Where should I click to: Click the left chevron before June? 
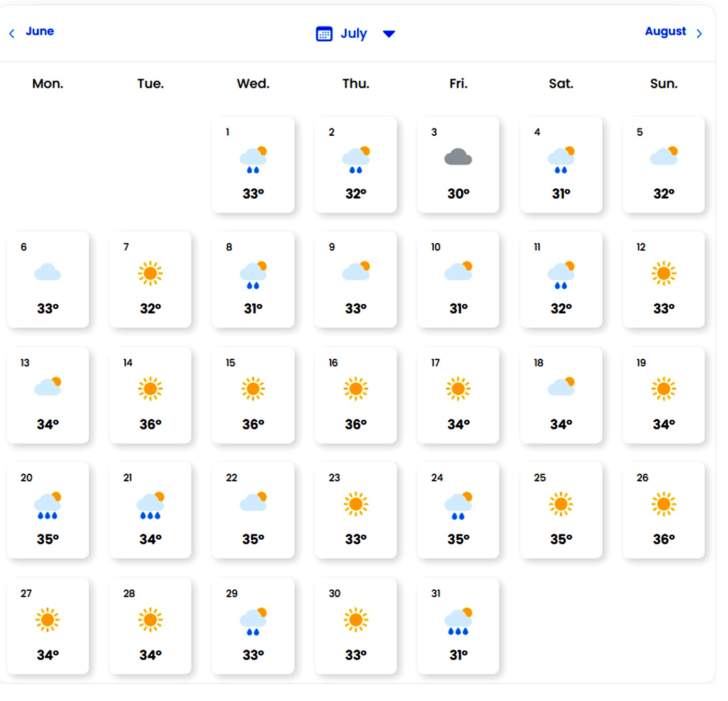click(x=12, y=34)
